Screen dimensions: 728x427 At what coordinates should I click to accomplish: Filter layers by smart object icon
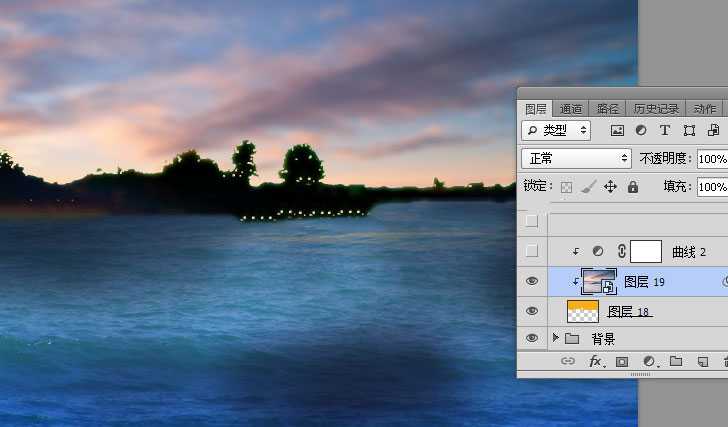click(x=714, y=130)
